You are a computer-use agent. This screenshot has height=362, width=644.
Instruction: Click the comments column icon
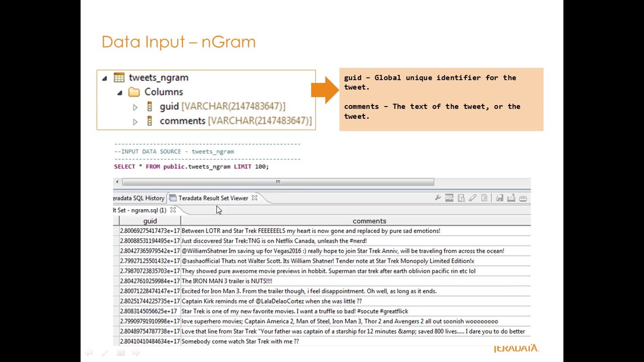coord(149,121)
